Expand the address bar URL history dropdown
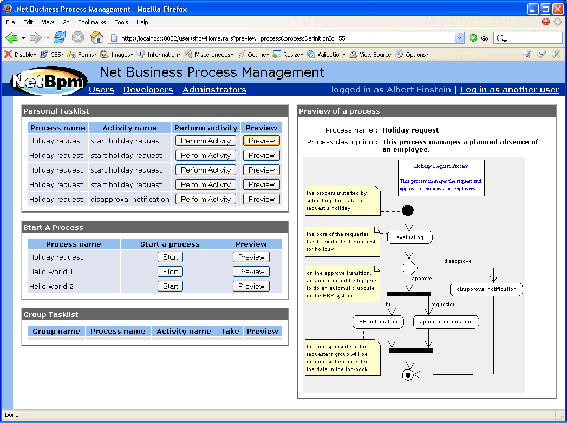The image size is (567, 423). pos(460,38)
